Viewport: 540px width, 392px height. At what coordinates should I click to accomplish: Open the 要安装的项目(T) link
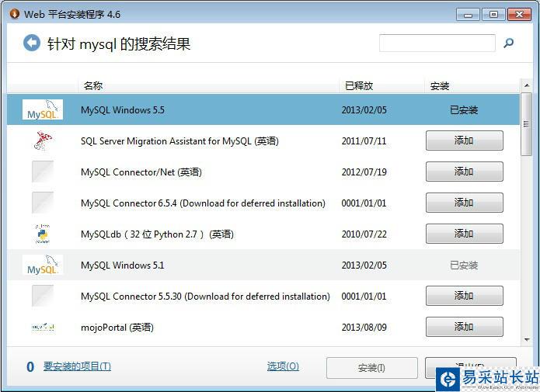pos(77,366)
